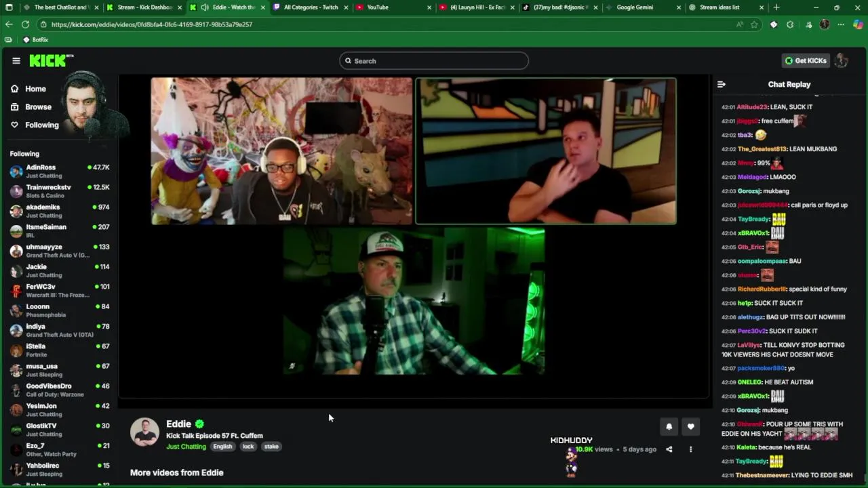
Task: Click the notification bell icon for Eddie
Action: pos(669,426)
